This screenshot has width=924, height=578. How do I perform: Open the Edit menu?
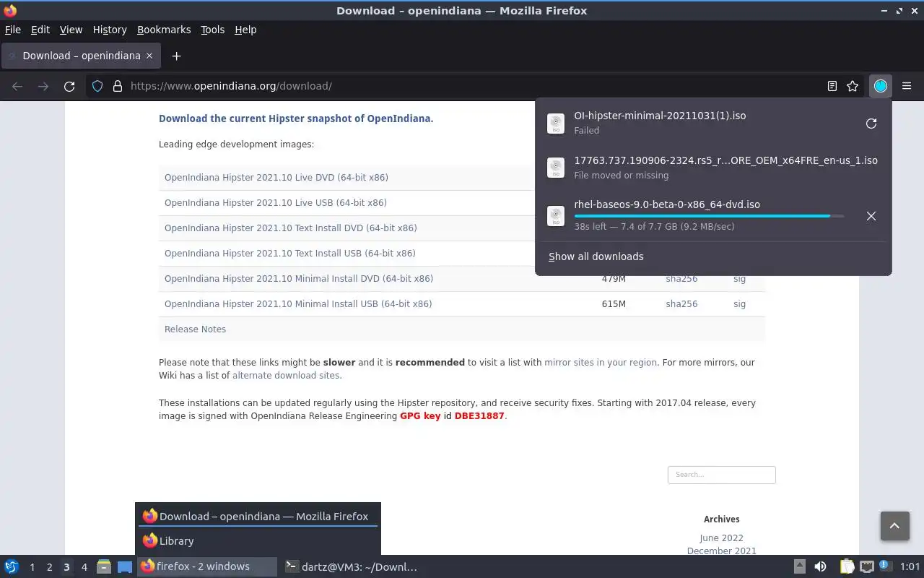(40, 30)
